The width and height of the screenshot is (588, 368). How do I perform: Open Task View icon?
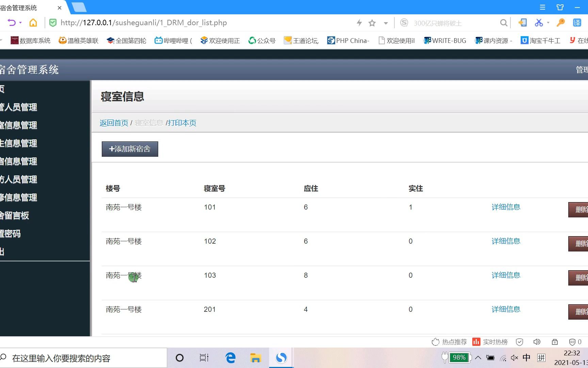(204, 358)
